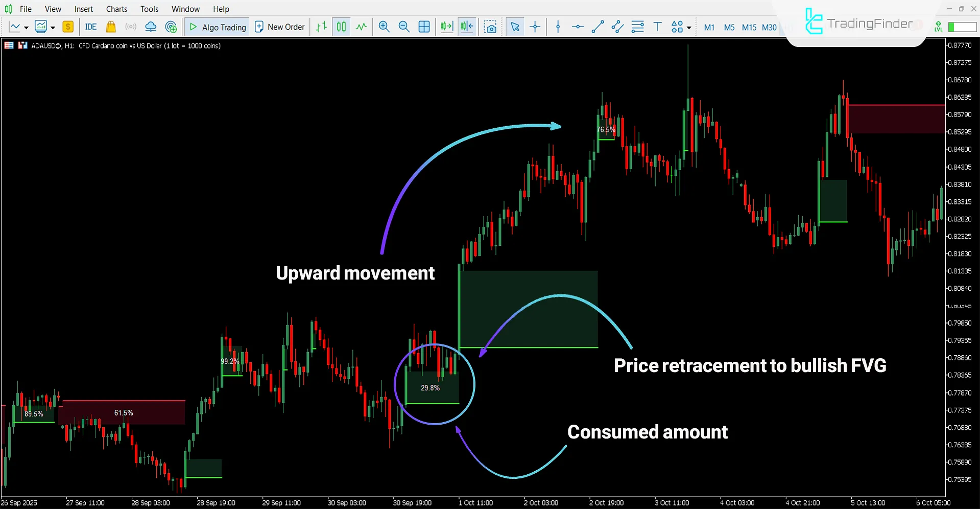The width and height of the screenshot is (980, 509).
Task: Toggle chart auto scroll to latest bar
Action: point(447,27)
